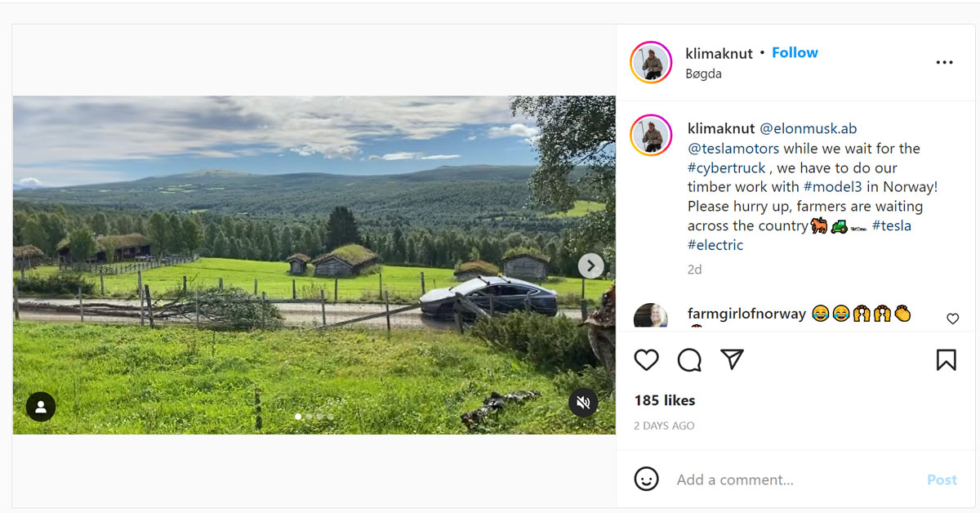Open klimaknut profile picture in header
The width and height of the screenshot is (980, 513).
click(x=651, y=62)
